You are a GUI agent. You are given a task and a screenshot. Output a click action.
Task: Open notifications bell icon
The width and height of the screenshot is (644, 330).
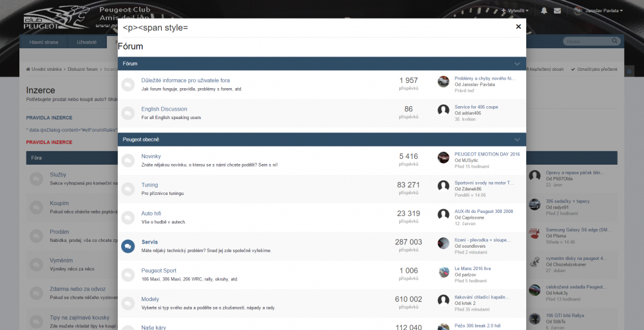[x=544, y=11]
